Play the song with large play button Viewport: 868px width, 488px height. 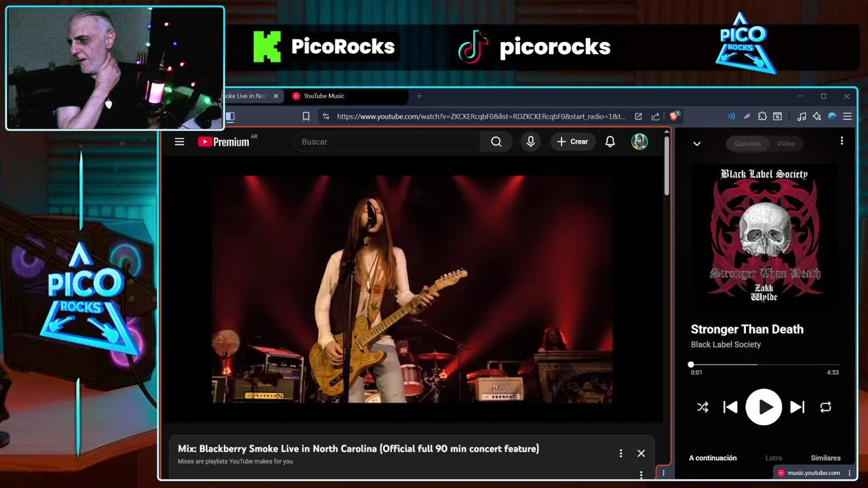[x=764, y=407]
